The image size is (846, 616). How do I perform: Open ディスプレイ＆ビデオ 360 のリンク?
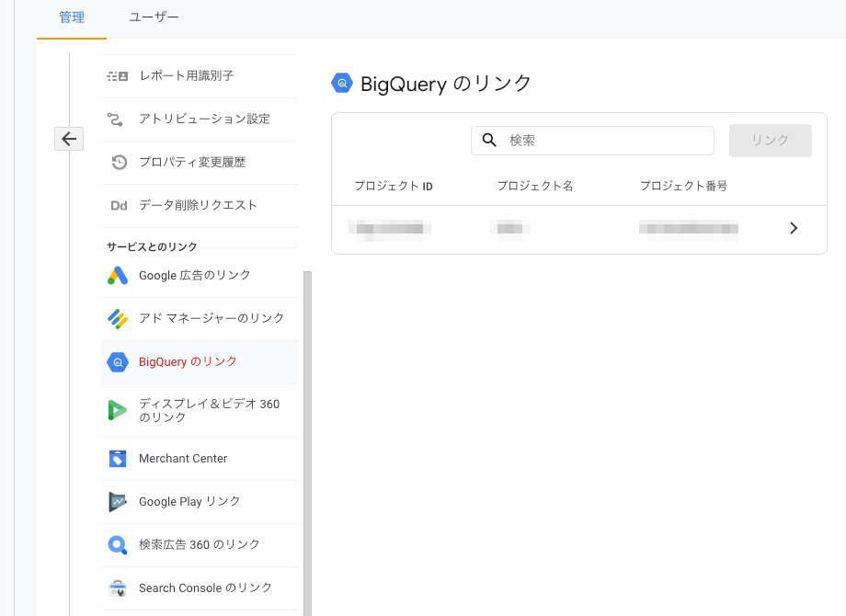tap(200, 410)
